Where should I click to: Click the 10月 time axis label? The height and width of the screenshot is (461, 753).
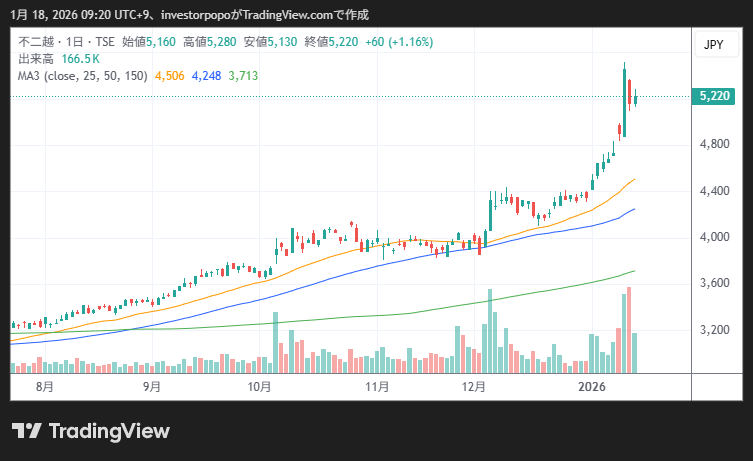point(259,386)
